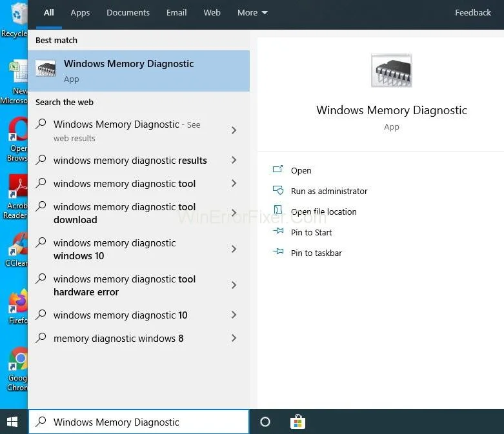This screenshot has width=504, height=434.
Task: Click magnifier icon beside 'windows memory diagnostic results'
Action: 41,160
